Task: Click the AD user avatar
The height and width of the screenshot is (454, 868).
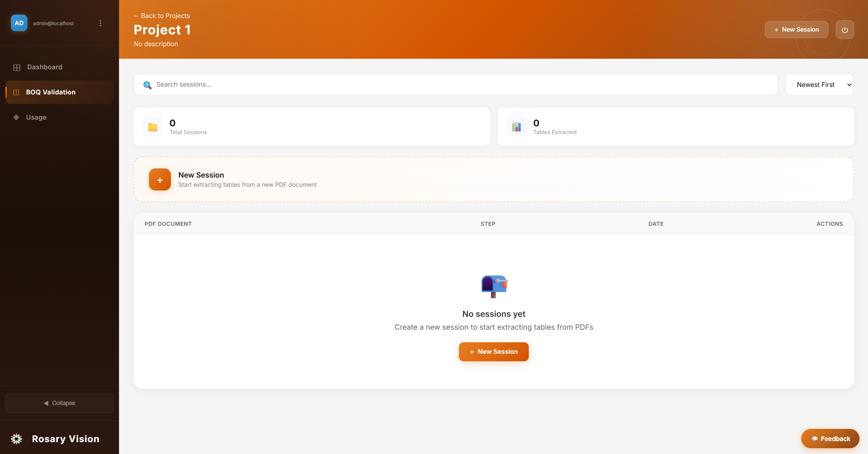Action: pos(19,23)
